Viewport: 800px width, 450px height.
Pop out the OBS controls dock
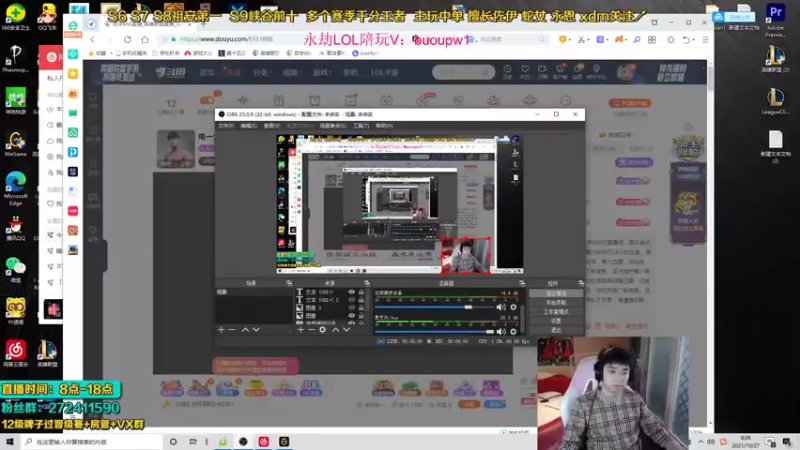[581, 283]
